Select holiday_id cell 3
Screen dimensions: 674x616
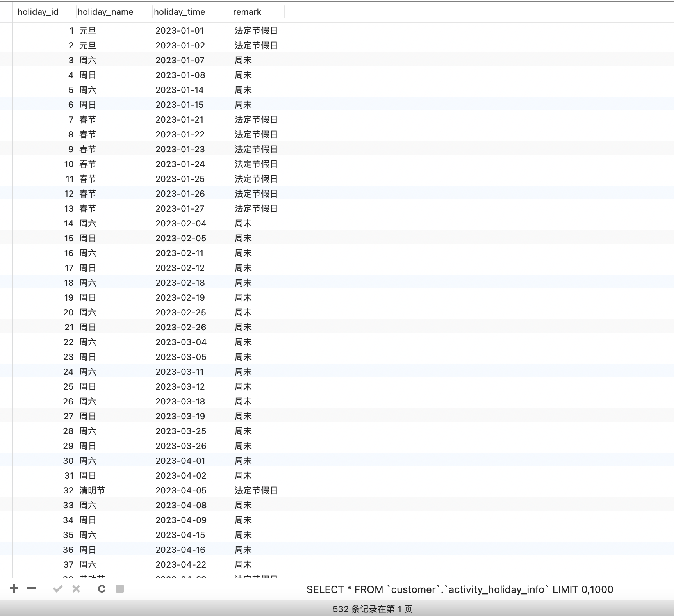[x=71, y=60]
